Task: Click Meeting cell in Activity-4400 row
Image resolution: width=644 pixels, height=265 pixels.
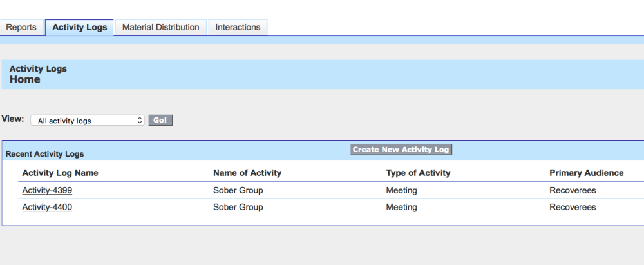Action: [401, 208]
